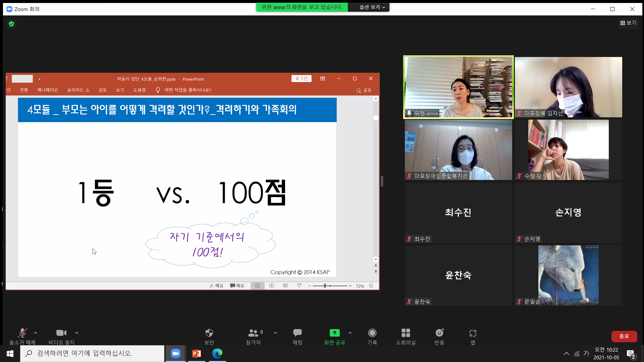This screenshot has height=362, width=644.
Task: Toggle the PowerPoint 메모 notes pane
Action: pos(216,286)
